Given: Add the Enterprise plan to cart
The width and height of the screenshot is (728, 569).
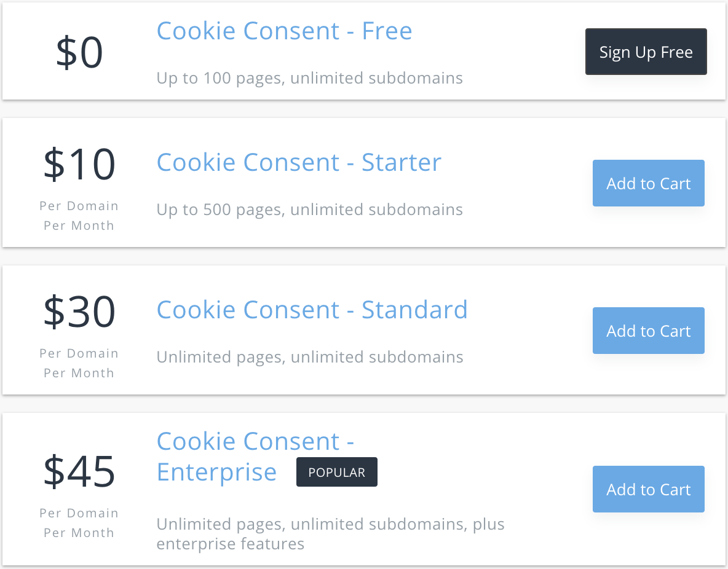Looking at the screenshot, I should [648, 489].
